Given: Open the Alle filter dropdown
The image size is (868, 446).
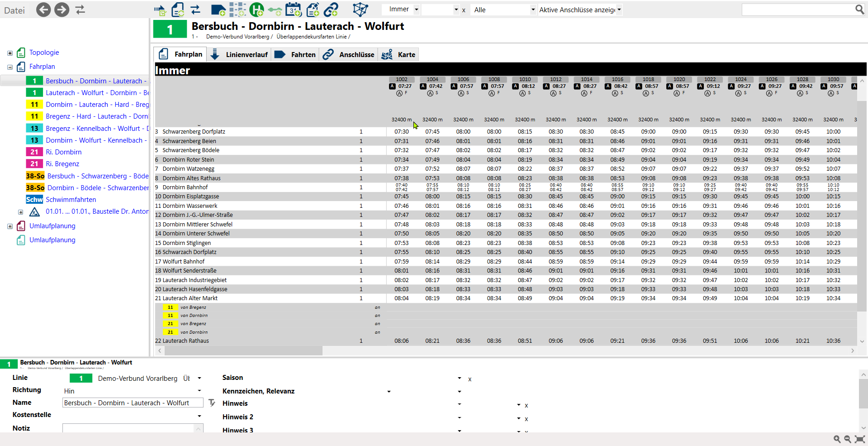Looking at the screenshot, I should (533, 10).
